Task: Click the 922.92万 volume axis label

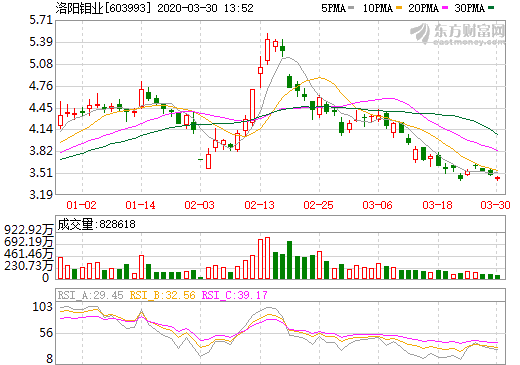Action: [29, 229]
